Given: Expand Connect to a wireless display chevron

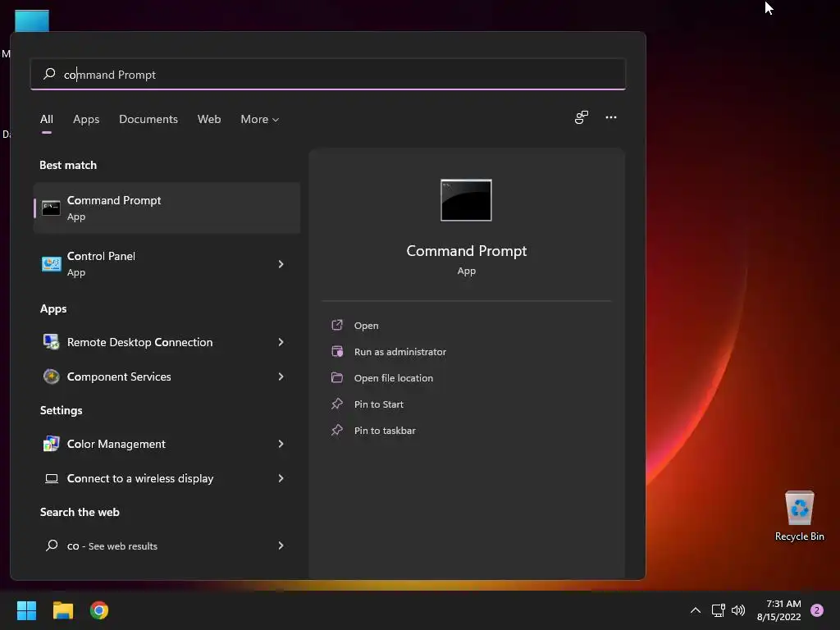Looking at the screenshot, I should click(281, 478).
